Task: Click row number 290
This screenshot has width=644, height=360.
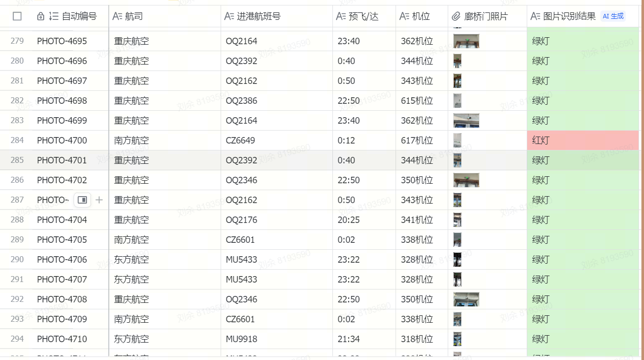Action: pyautogui.click(x=17, y=260)
